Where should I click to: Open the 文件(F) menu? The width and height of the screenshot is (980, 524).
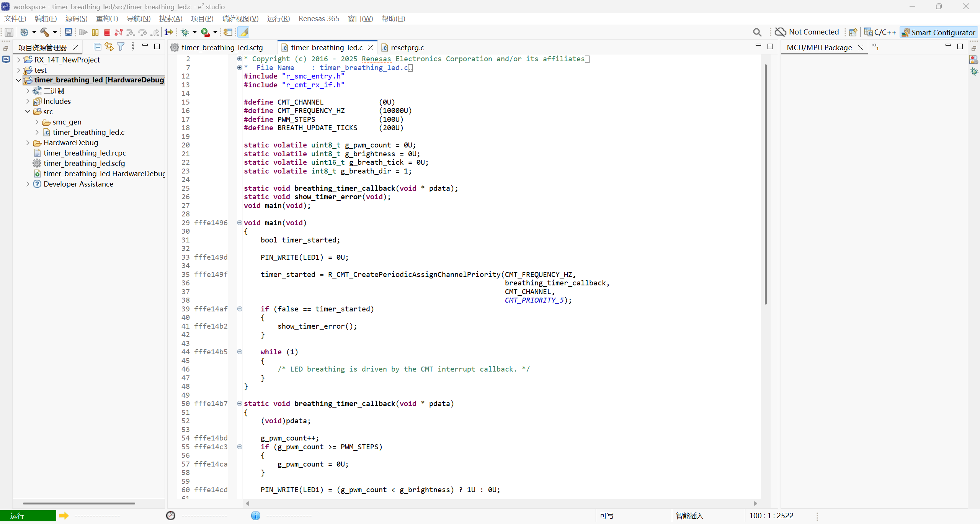[15, 18]
